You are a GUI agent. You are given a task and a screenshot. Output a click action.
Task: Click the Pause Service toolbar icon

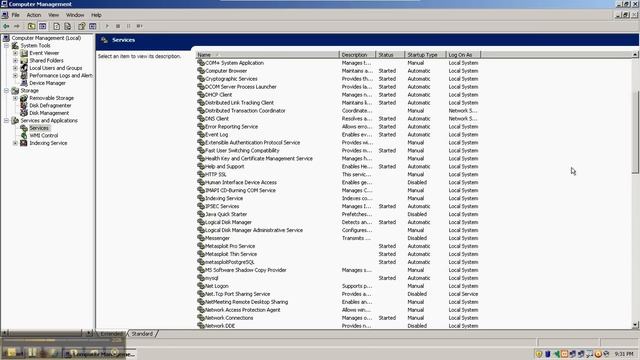129,26
